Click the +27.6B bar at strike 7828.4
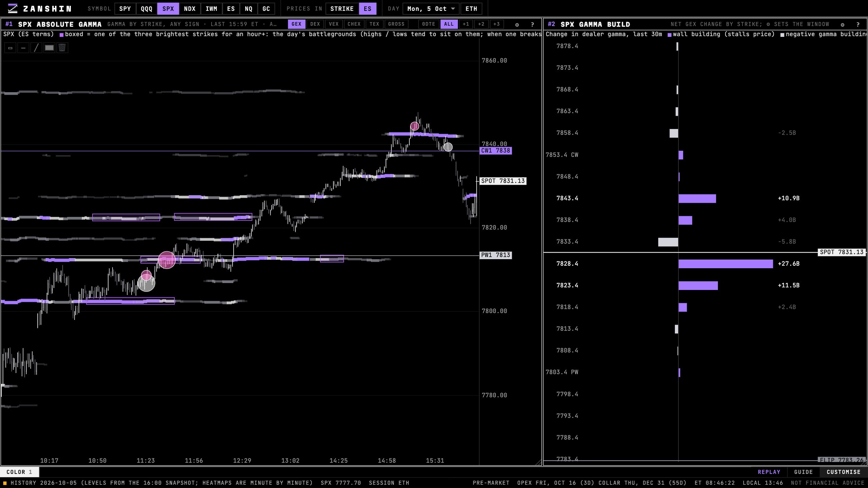The height and width of the screenshot is (488, 868). tap(726, 264)
